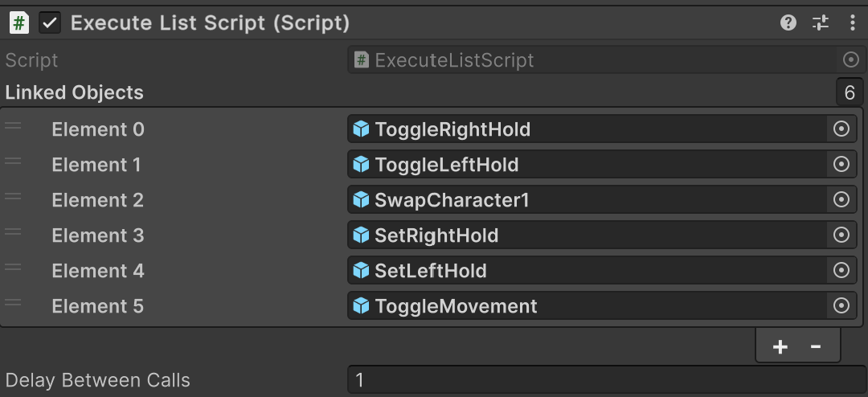Click object picker for SetLeftHold field
The height and width of the screenshot is (397, 868).
(x=841, y=271)
